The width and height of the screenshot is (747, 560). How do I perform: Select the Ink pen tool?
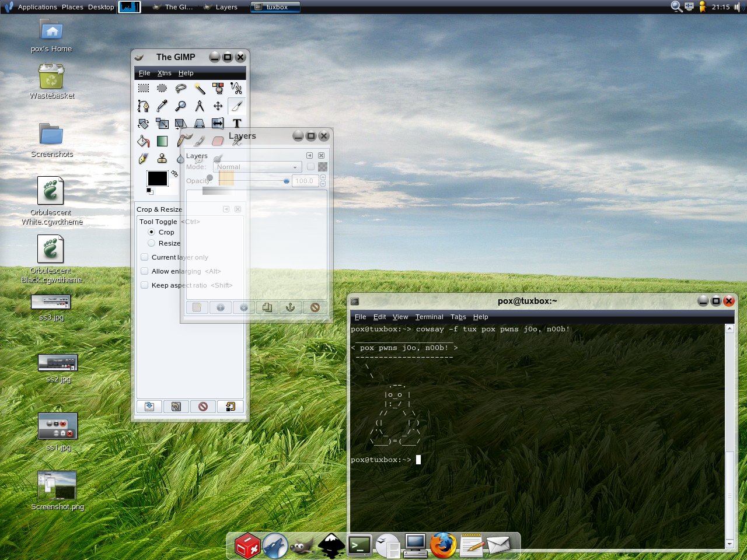coord(144,159)
